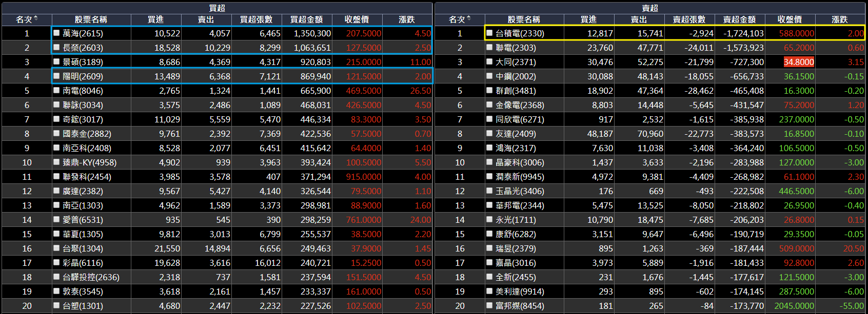
Task: Sort by 名次 arrows in 賣超 table
Action: click(469, 19)
